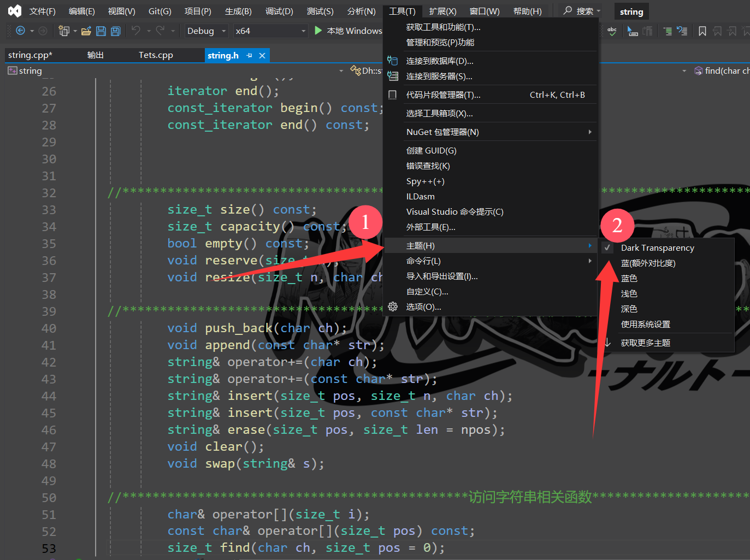This screenshot has height=560, width=750.
Task: Open the Git(G) menu
Action: point(160,11)
